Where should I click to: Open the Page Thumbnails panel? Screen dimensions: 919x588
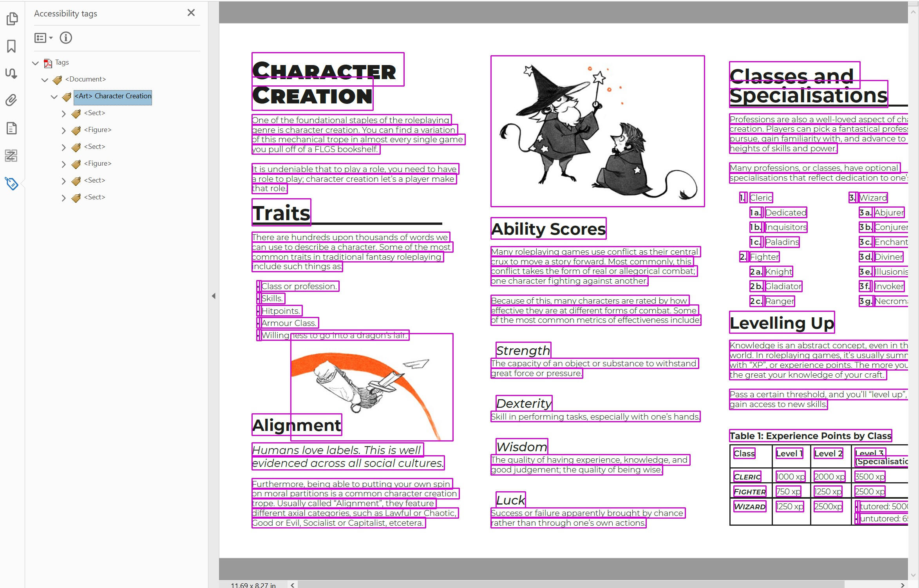[x=13, y=18]
